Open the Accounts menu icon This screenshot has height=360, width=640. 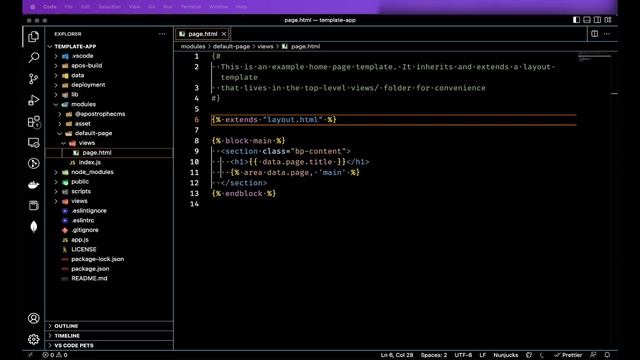[x=33, y=318]
